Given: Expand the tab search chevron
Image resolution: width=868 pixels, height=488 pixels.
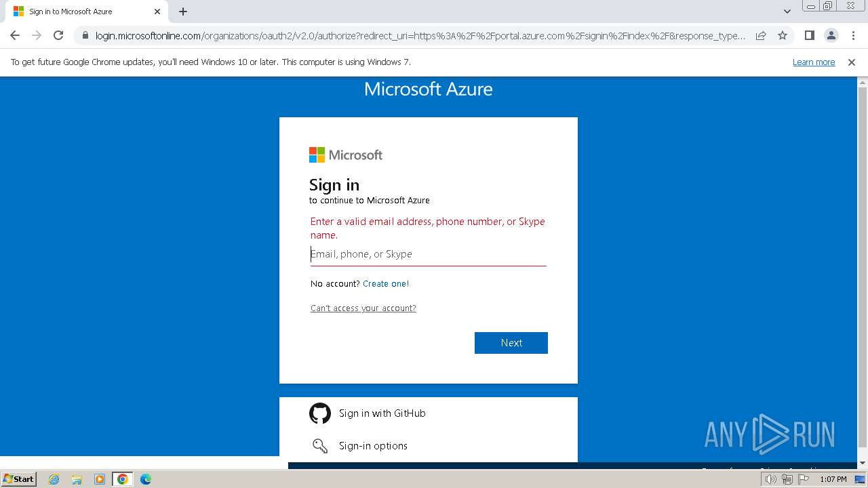Looking at the screenshot, I should tap(787, 12).
